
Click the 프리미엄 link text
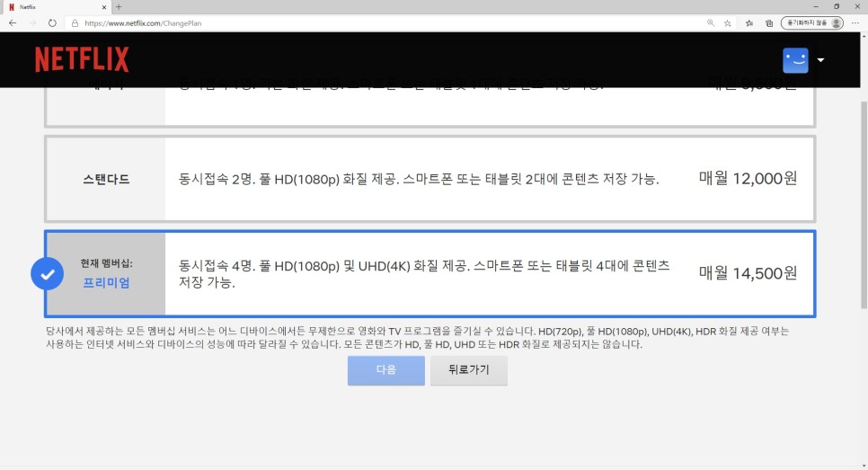coord(106,283)
